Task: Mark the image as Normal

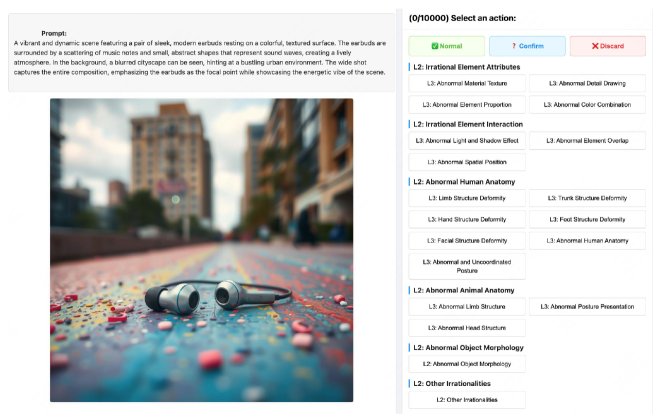Action: [x=446, y=46]
